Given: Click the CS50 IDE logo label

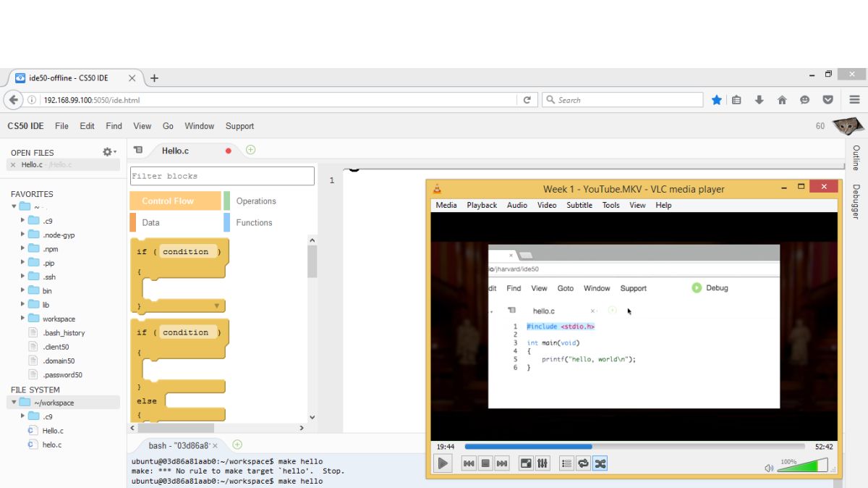Looking at the screenshot, I should [25, 126].
